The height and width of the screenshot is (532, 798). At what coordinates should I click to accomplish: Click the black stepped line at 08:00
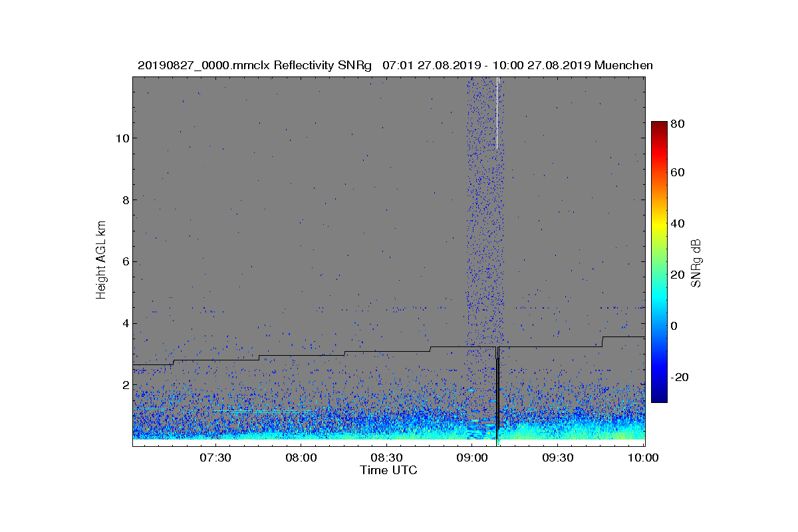coord(301,355)
